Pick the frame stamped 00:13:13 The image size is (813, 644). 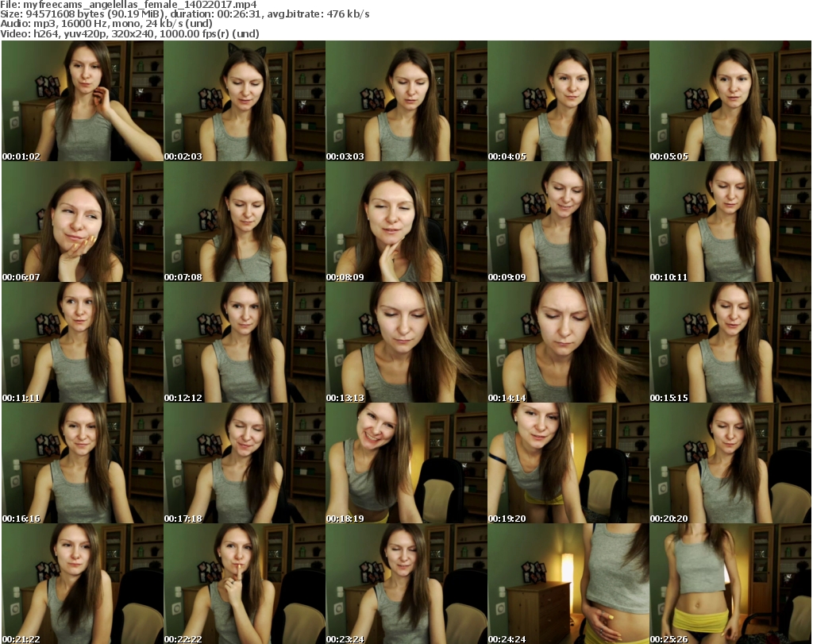pos(406,343)
